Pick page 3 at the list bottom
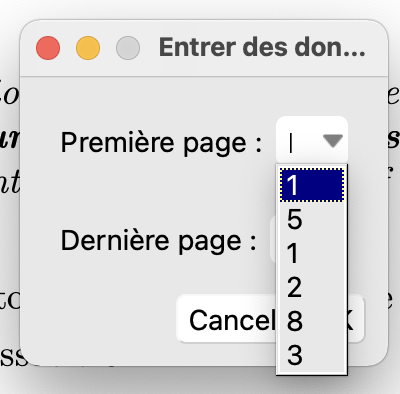The width and height of the screenshot is (400, 394). [312, 355]
